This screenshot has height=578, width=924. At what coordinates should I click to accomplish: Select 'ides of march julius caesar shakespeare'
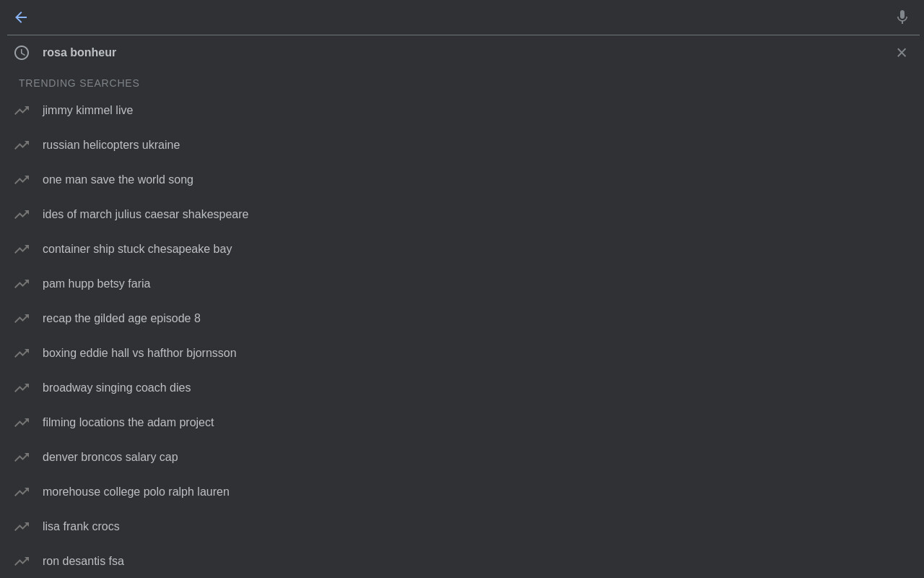(462, 215)
